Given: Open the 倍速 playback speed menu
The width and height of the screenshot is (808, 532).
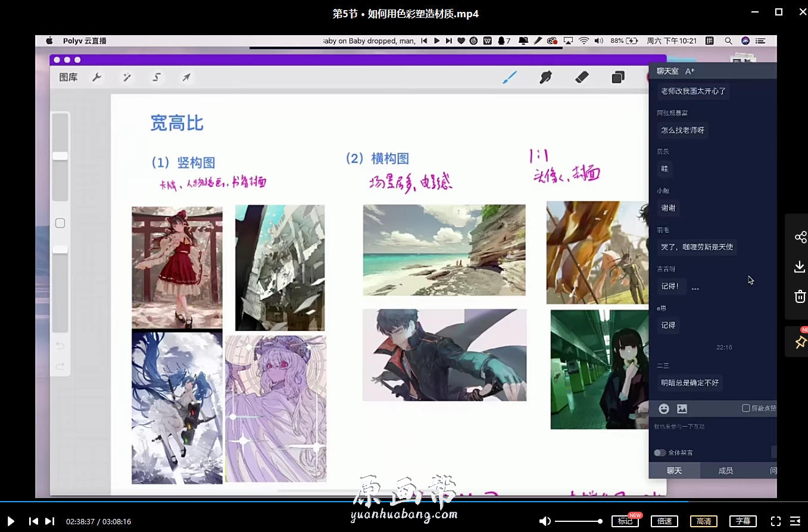Looking at the screenshot, I should point(665,521).
